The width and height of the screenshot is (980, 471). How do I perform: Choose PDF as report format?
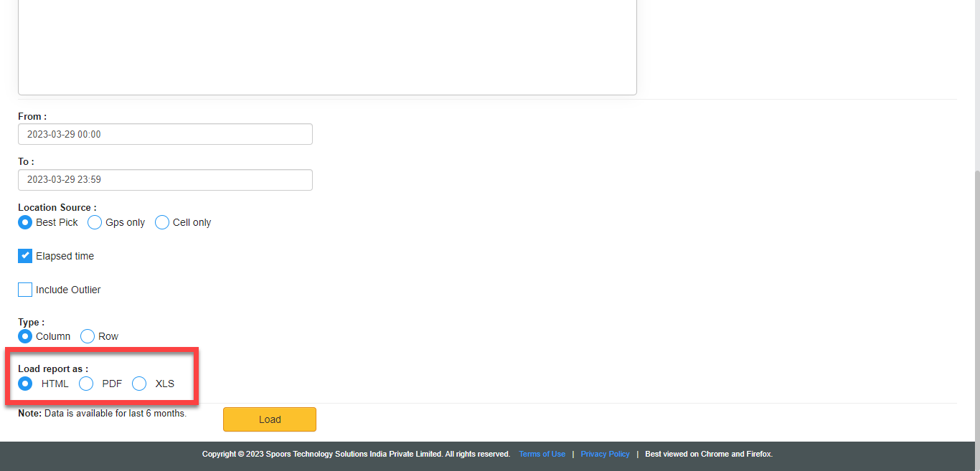pos(86,384)
